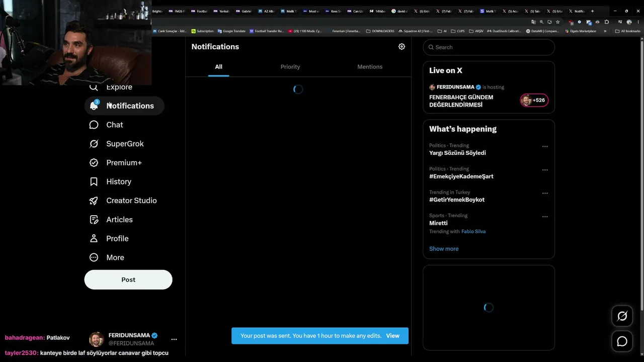Open the Subscription bookmark

coord(202,31)
